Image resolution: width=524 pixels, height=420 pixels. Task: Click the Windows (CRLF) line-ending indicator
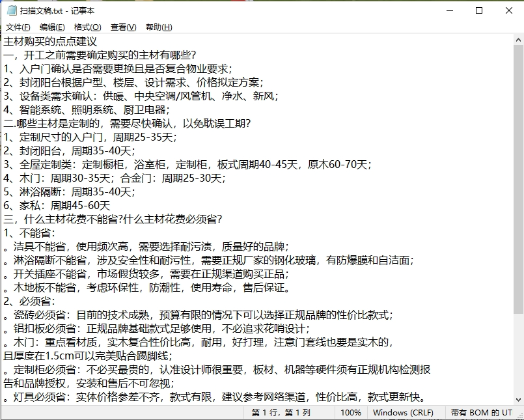(x=404, y=412)
